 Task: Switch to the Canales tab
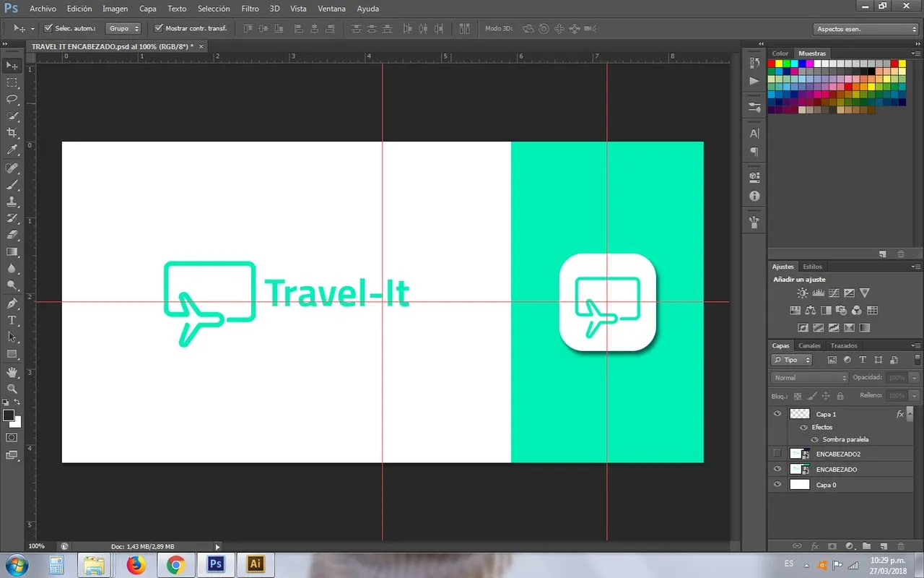pos(809,346)
